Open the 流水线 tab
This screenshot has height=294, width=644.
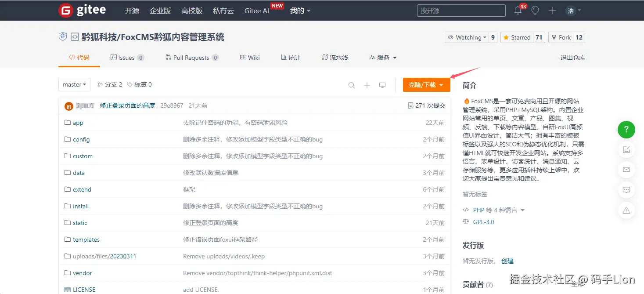[x=335, y=58]
